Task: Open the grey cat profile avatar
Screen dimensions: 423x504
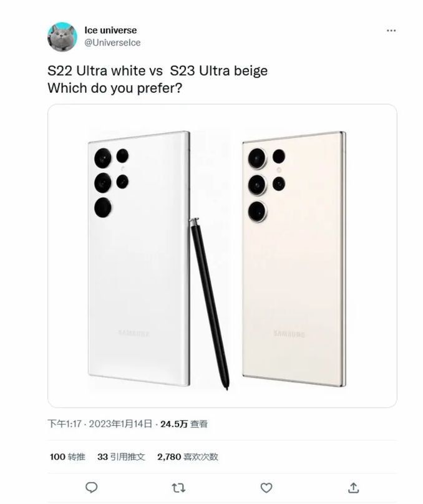Action: click(62, 37)
